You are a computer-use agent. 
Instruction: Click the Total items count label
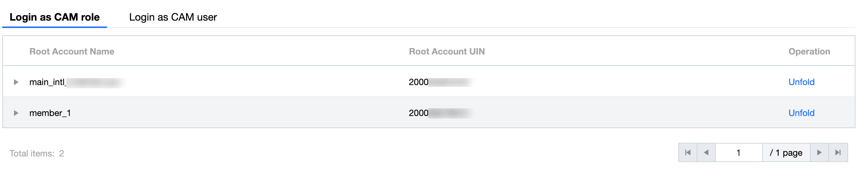[x=37, y=154]
